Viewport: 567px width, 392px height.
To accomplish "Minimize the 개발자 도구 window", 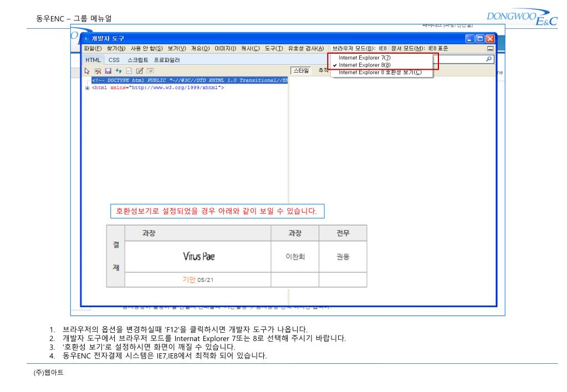I will pos(469,39).
